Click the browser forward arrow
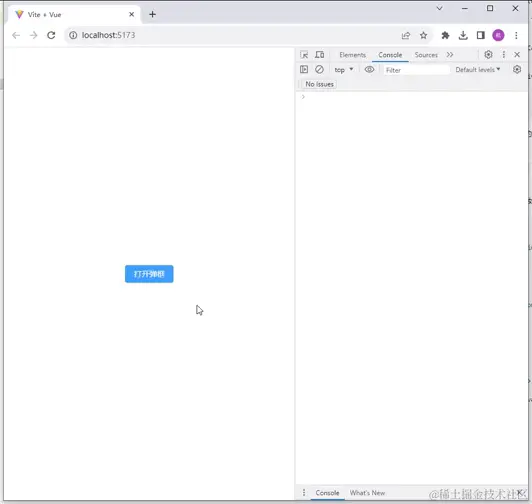532x504 pixels. pyautogui.click(x=33, y=35)
